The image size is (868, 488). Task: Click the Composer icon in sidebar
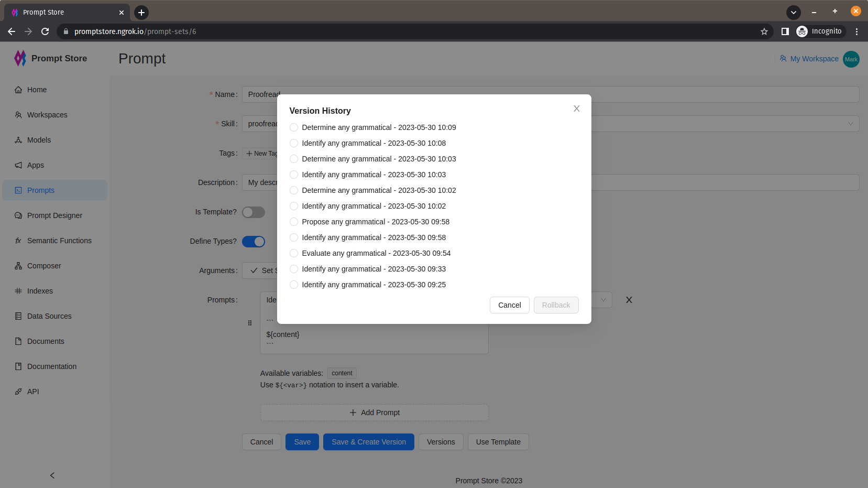pos(18,266)
